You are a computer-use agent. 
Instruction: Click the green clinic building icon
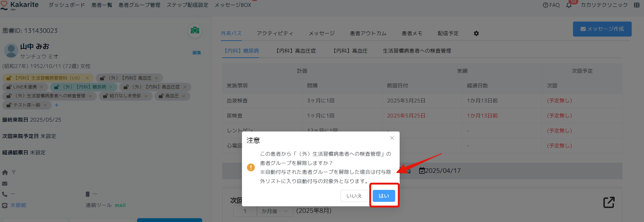[x=195, y=30]
